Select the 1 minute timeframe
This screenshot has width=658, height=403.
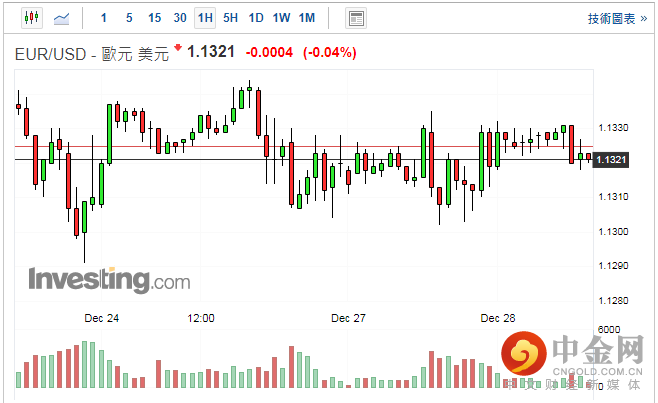[x=104, y=18]
